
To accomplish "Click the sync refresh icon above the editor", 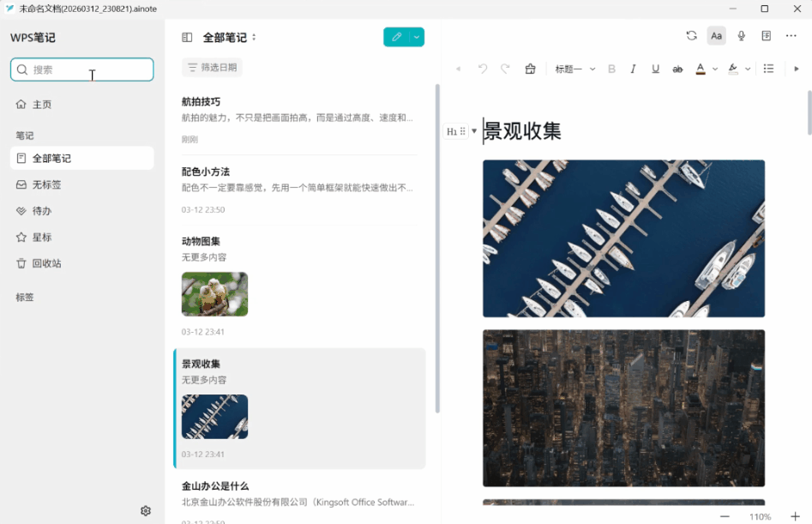I will coord(692,35).
